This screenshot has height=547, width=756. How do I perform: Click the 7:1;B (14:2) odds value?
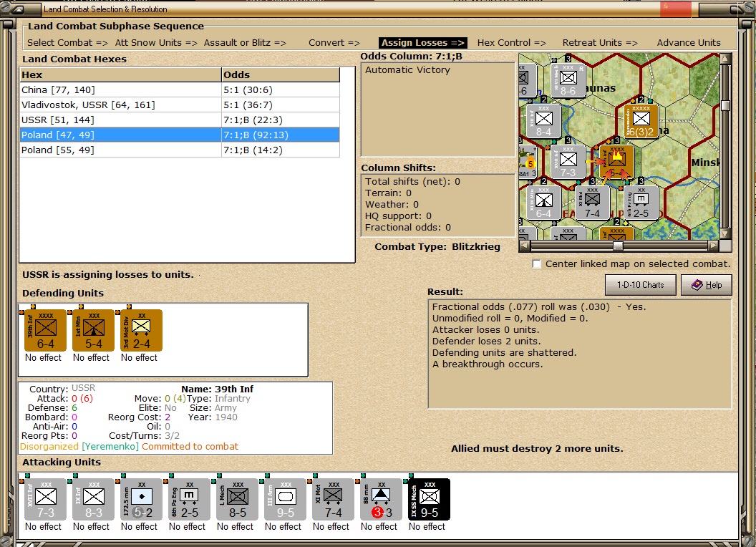[x=253, y=150]
